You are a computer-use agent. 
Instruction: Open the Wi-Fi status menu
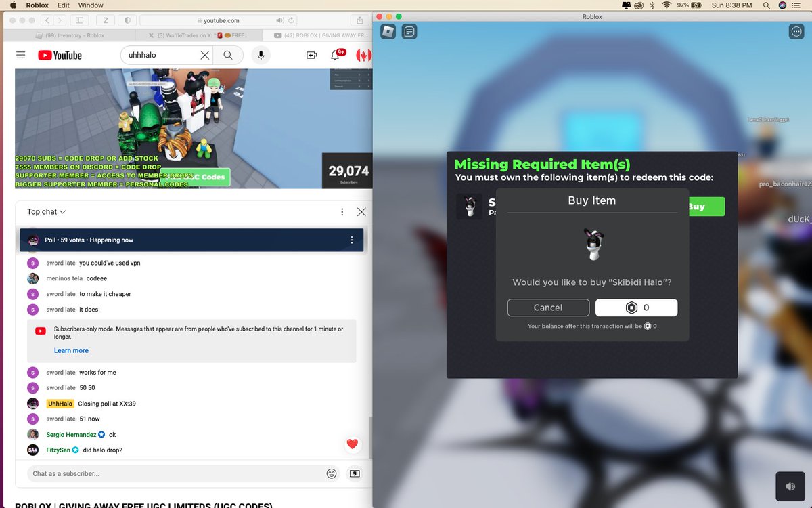point(666,5)
